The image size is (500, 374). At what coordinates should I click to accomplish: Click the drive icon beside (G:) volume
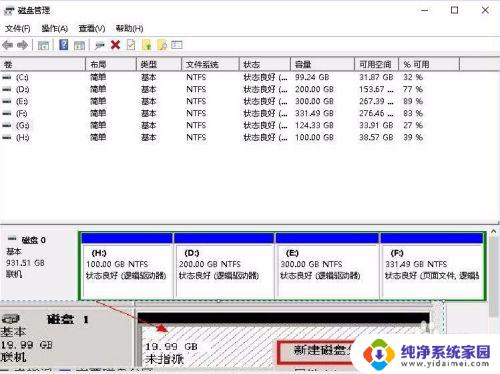7,125
